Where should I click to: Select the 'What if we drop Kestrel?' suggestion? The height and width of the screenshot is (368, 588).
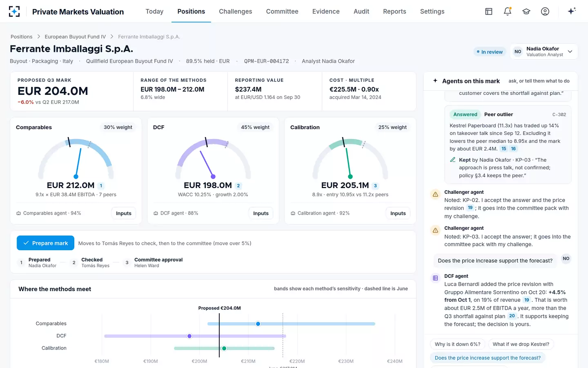coord(521,344)
